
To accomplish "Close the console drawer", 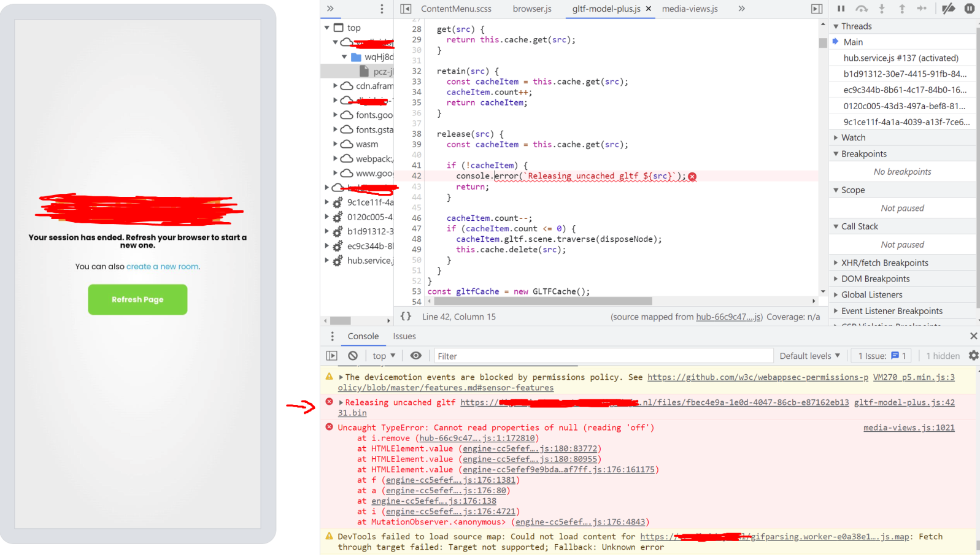I will point(973,336).
